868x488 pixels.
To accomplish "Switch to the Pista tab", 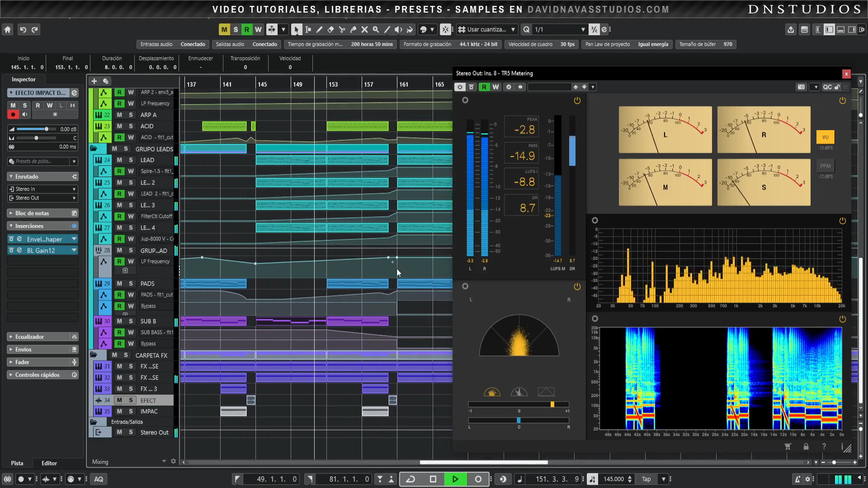I will (x=17, y=463).
